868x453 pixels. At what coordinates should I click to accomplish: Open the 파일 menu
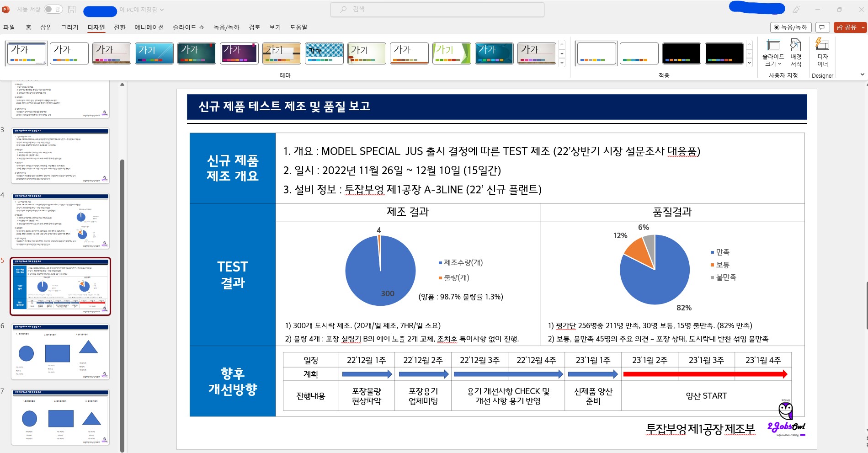coord(9,27)
